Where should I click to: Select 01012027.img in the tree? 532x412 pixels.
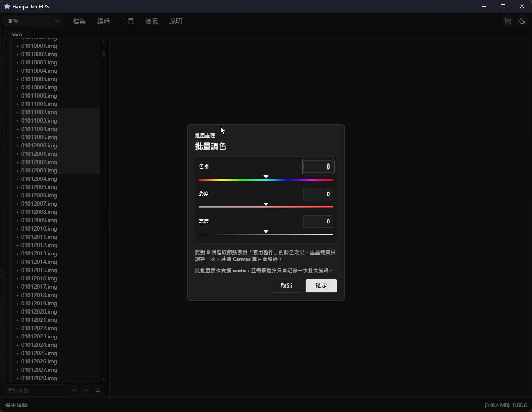(x=39, y=370)
